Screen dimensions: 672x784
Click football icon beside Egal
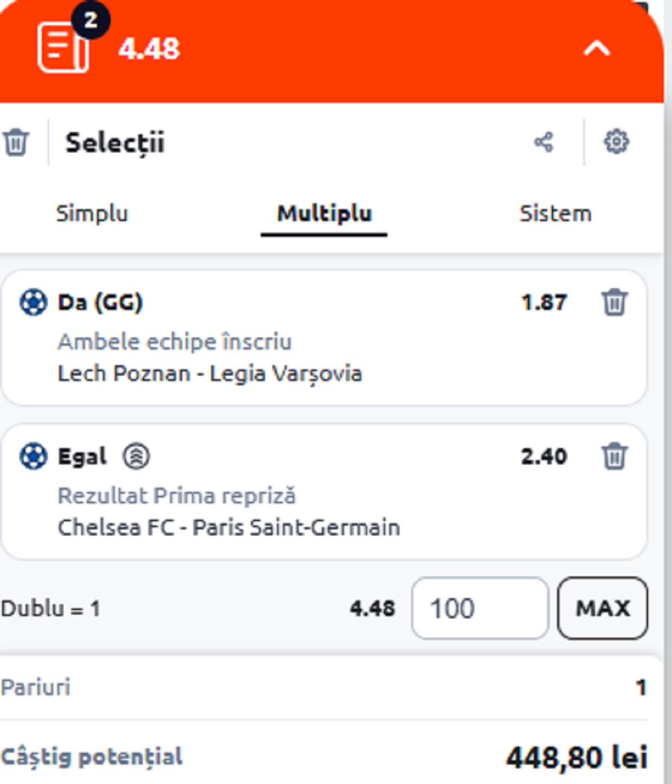(33, 456)
